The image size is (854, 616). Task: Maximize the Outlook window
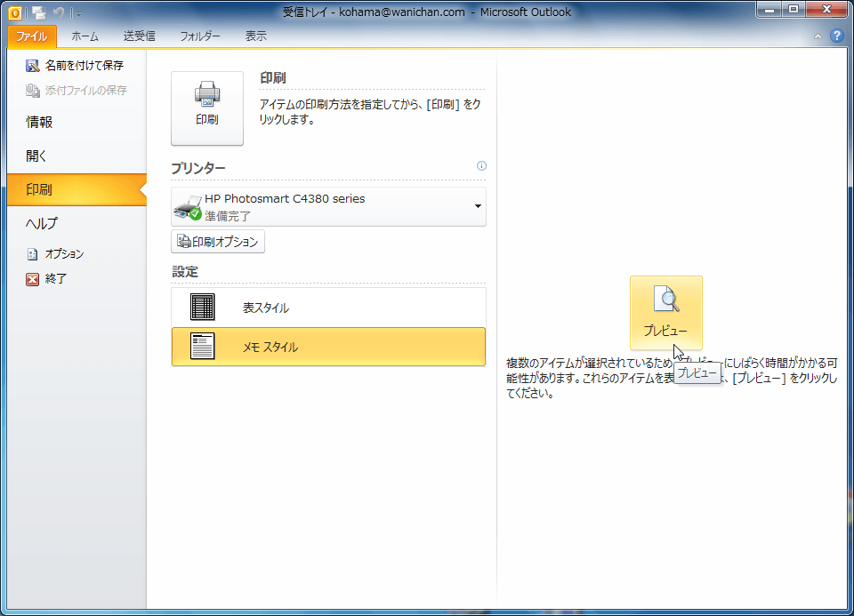794,9
